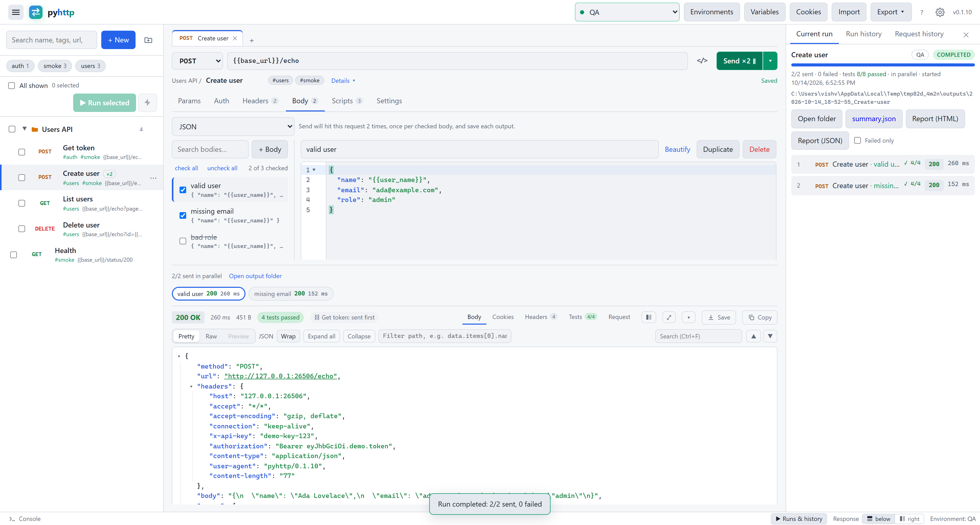The image size is (980, 525).
Task: Switch to the Scripts tab
Action: point(347,101)
